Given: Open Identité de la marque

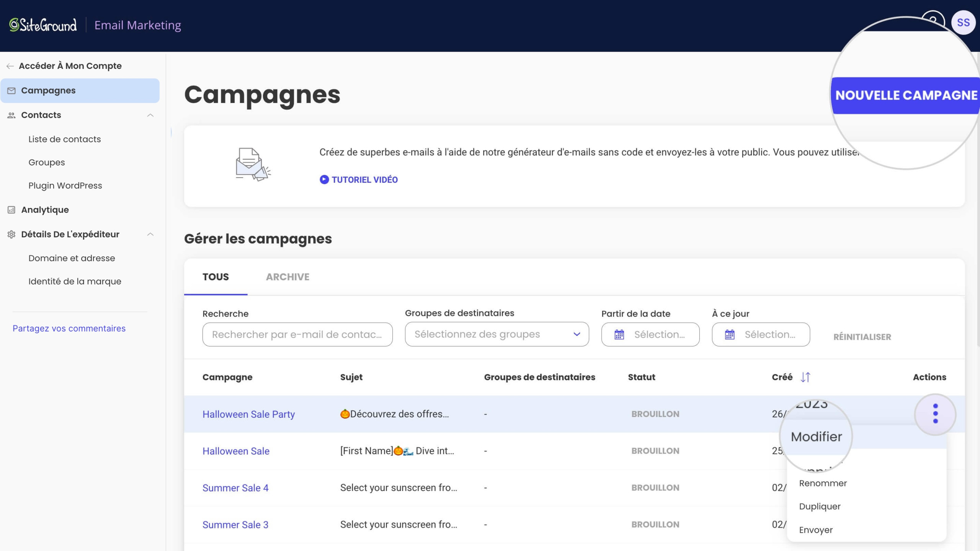Looking at the screenshot, I should 75,281.
